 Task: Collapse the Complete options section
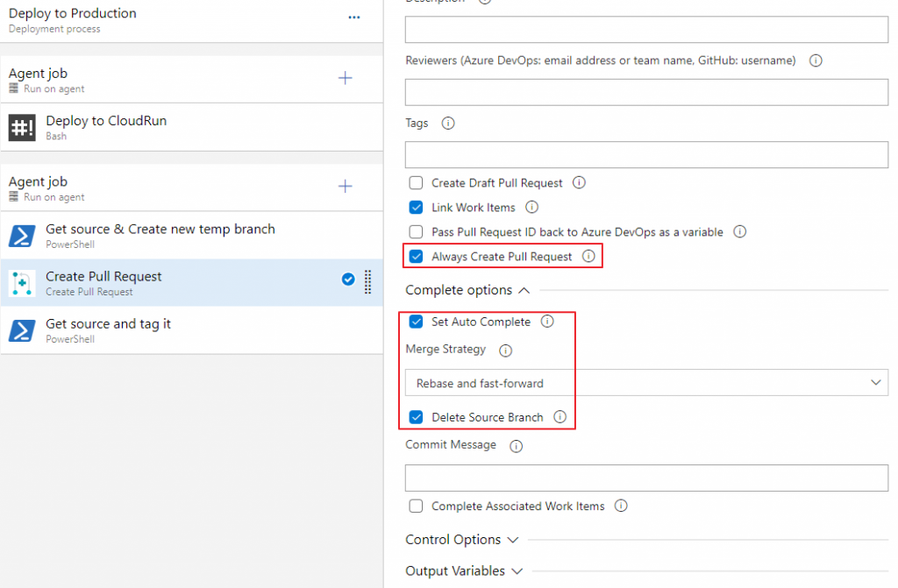467,290
